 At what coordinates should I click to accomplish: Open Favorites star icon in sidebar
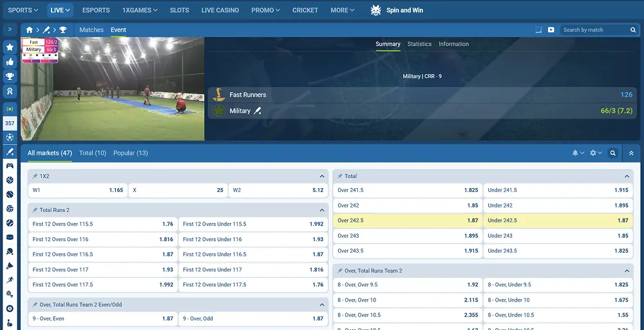[x=10, y=47]
